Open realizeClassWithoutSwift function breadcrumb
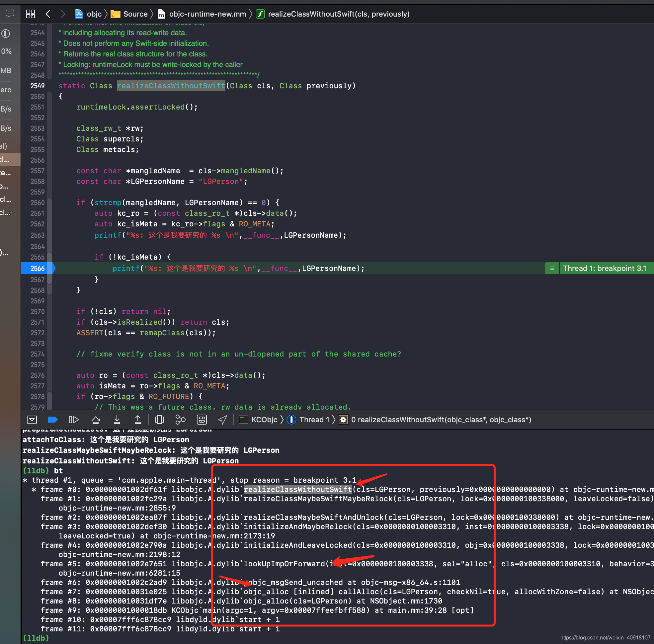654x644 pixels. pyautogui.click(x=338, y=14)
